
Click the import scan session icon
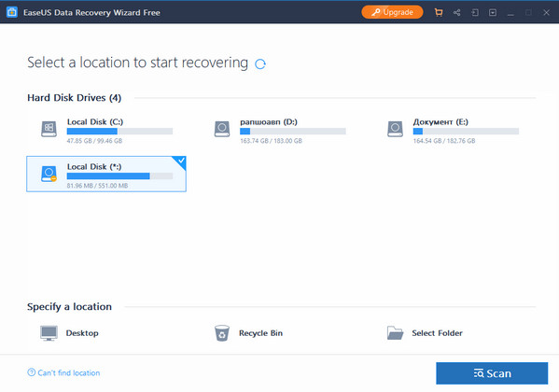pos(475,13)
